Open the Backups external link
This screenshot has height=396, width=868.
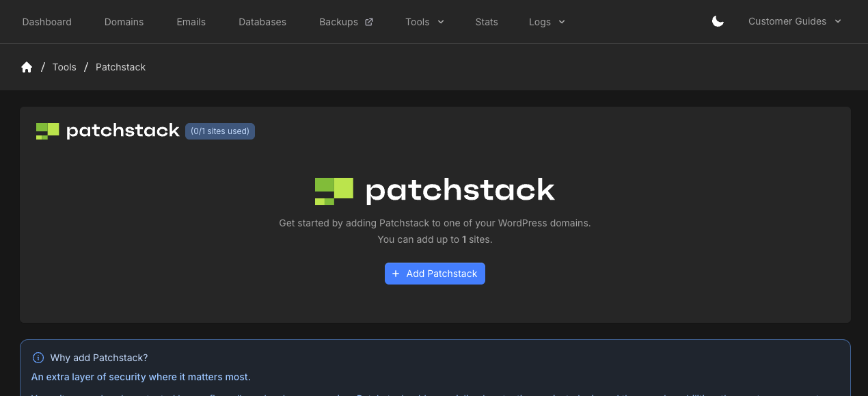pyautogui.click(x=346, y=22)
